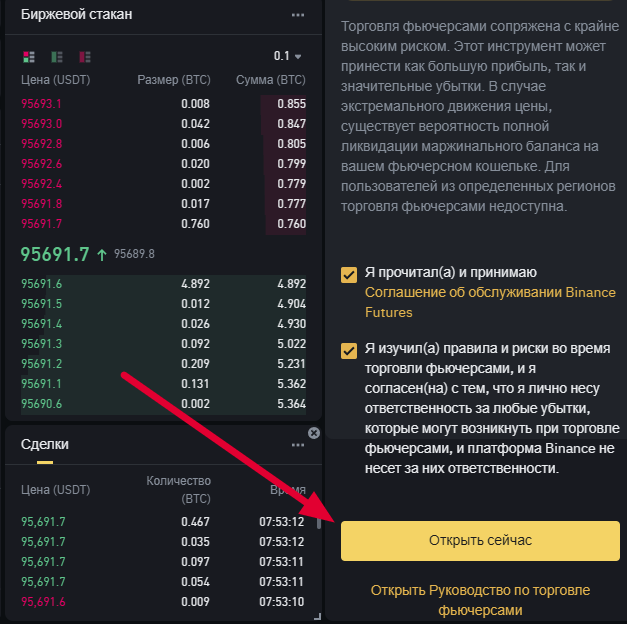Toggle the rules and risks acknowledgment checkbox

point(349,350)
